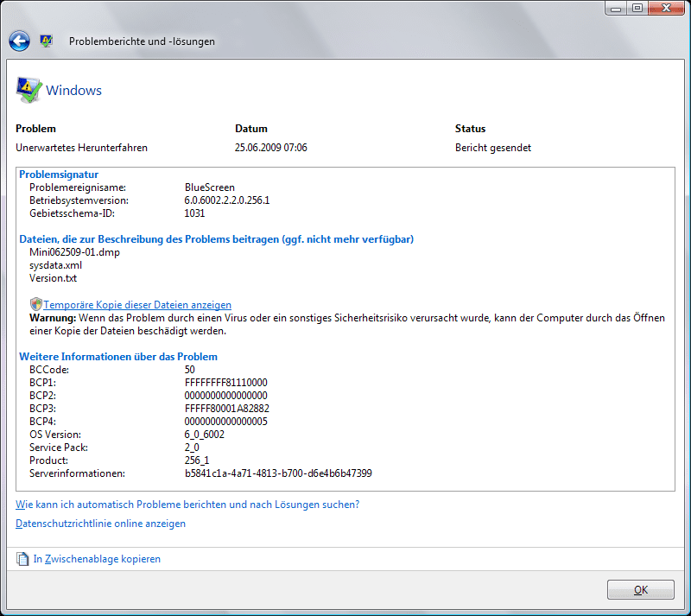The height and width of the screenshot is (616, 691).
Task: Click the Datum column header
Action: 250,129
